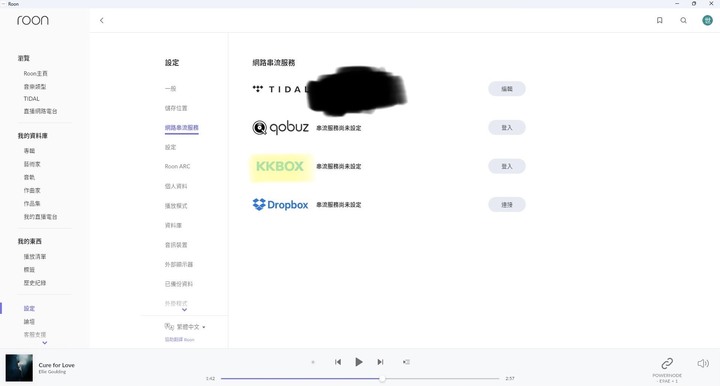Click 連接 button for Dropbox
Image resolution: width=720 pixels, height=386 pixels.
point(506,205)
